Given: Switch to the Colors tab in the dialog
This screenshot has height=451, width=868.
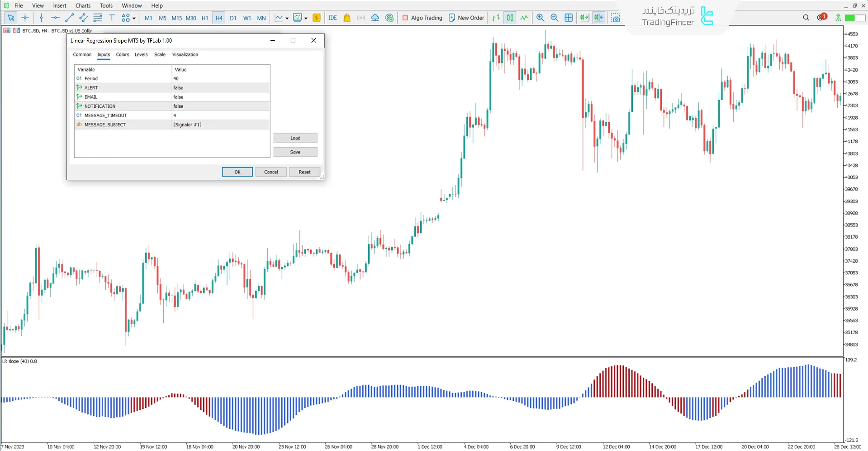Looking at the screenshot, I should 122,54.
